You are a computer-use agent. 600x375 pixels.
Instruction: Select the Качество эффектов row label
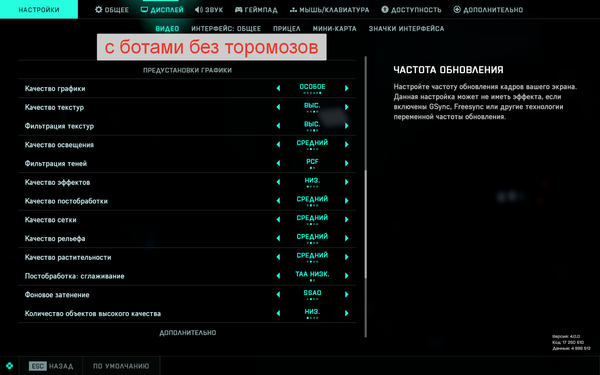click(57, 183)
